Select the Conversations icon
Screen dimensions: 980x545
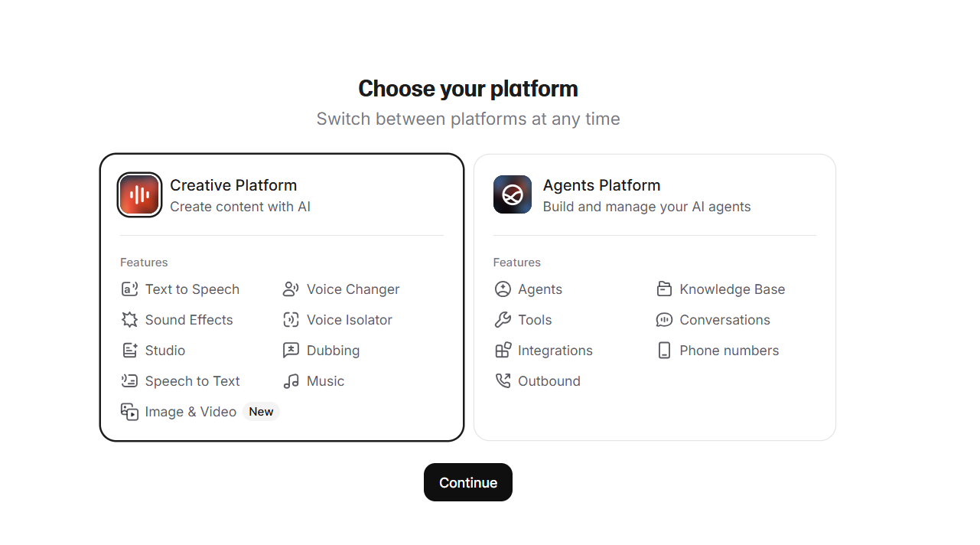click(664, 320)
